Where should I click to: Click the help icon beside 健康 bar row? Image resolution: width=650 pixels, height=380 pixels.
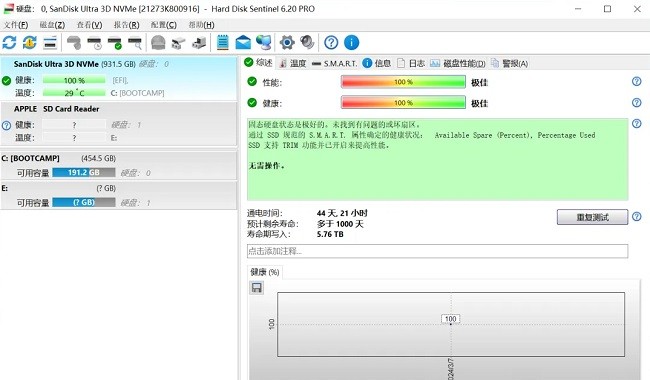click(x=637, y=102)
